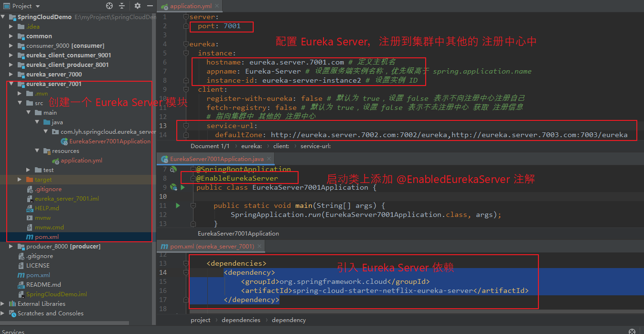Click the Spring bean gutter icon on line 7
Viewport: 644px width, 334px height.
174,169
